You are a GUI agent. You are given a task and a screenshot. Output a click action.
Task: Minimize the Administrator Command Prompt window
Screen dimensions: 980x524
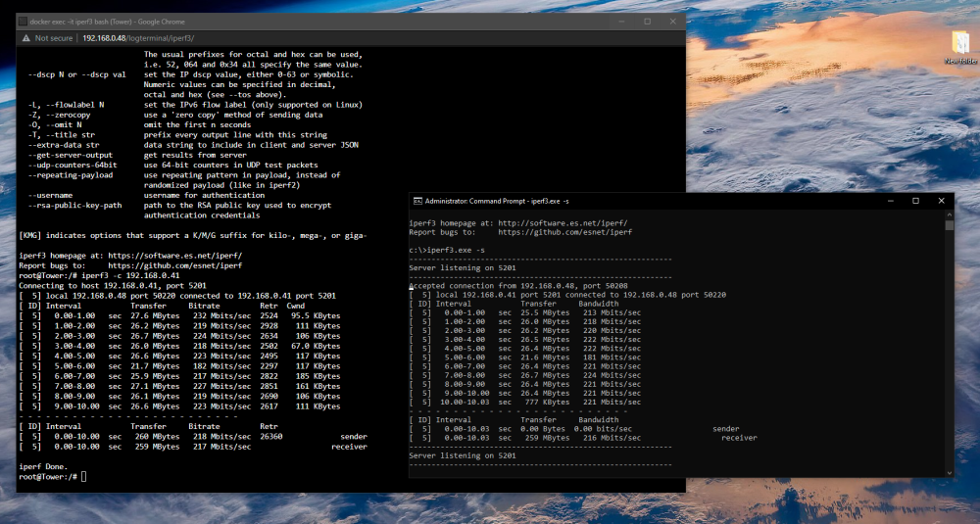pyautogui.click(x=890, y=201)
